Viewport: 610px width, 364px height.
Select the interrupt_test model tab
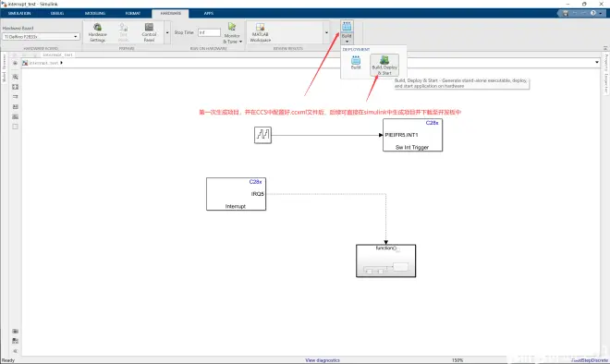(57, 55)
